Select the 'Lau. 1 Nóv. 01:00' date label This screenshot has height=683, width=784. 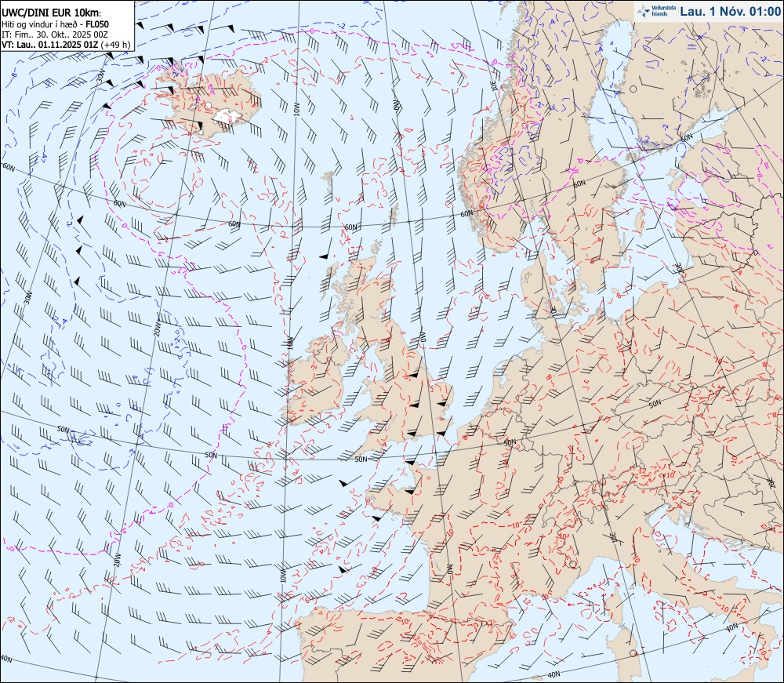(x=731, y=11)
